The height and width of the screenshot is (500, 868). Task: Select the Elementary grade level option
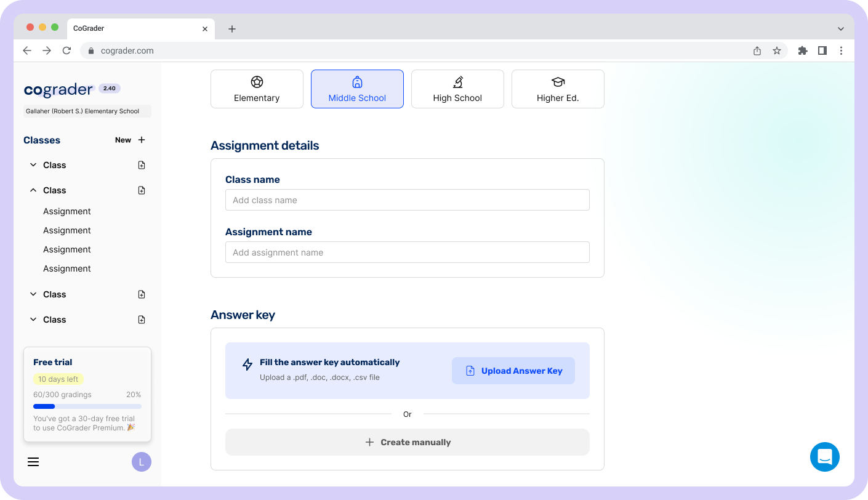[x=257, y=89]
